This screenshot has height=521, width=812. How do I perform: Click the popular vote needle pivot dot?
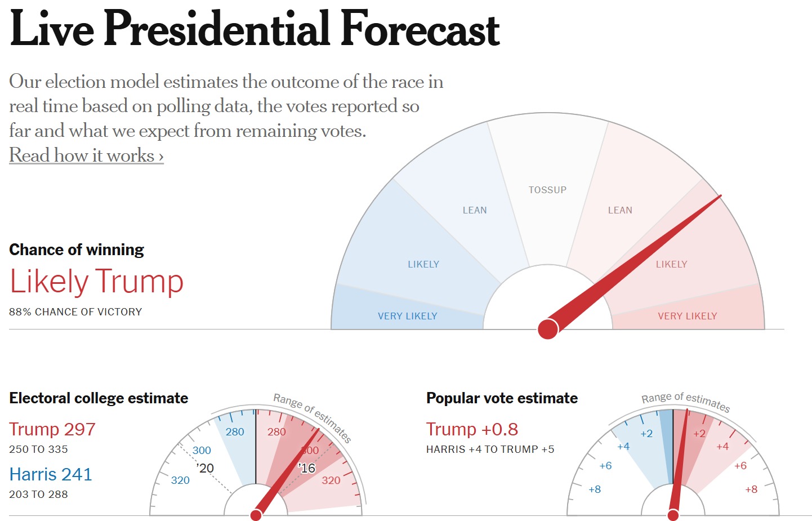pyautogui.click(x=673, y=515)
